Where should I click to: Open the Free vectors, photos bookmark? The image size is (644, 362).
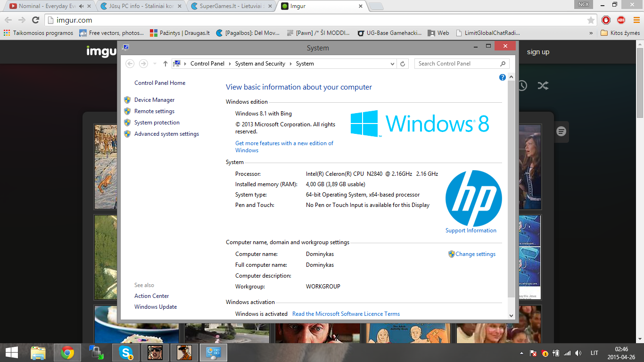[x=112, y=33]
